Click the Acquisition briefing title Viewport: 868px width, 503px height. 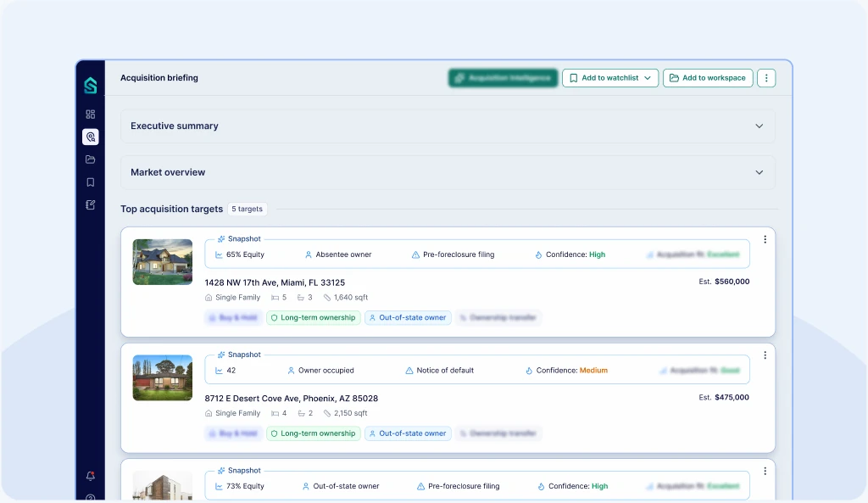point(159,78)
